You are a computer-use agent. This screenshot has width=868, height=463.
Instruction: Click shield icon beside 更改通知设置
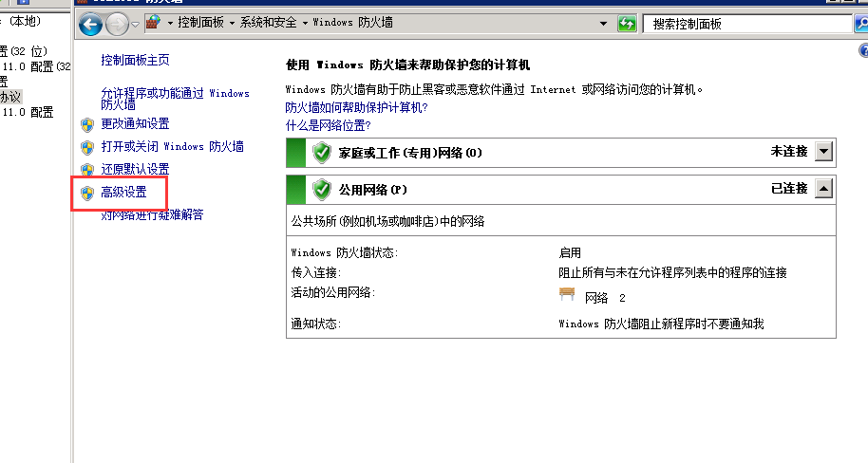tap(87, 125)
